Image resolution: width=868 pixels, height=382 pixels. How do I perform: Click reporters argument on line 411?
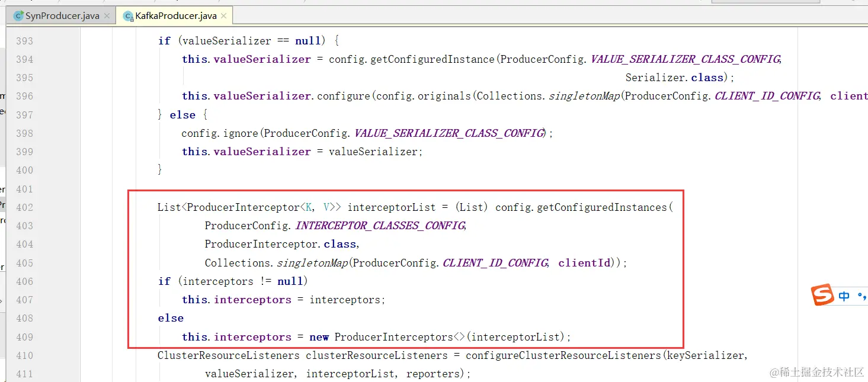432,374
